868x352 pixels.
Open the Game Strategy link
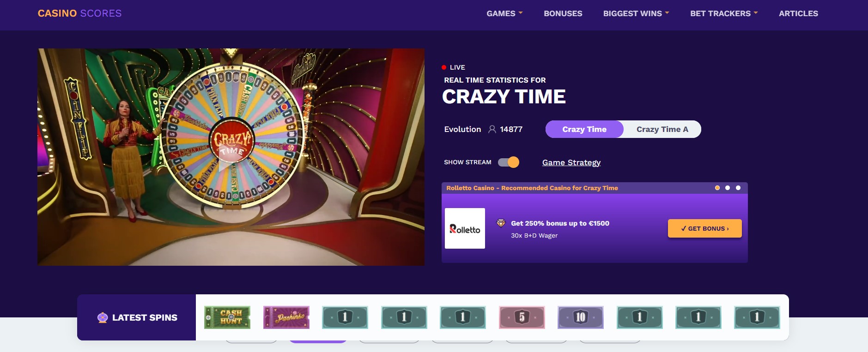(x=571, y=162)
